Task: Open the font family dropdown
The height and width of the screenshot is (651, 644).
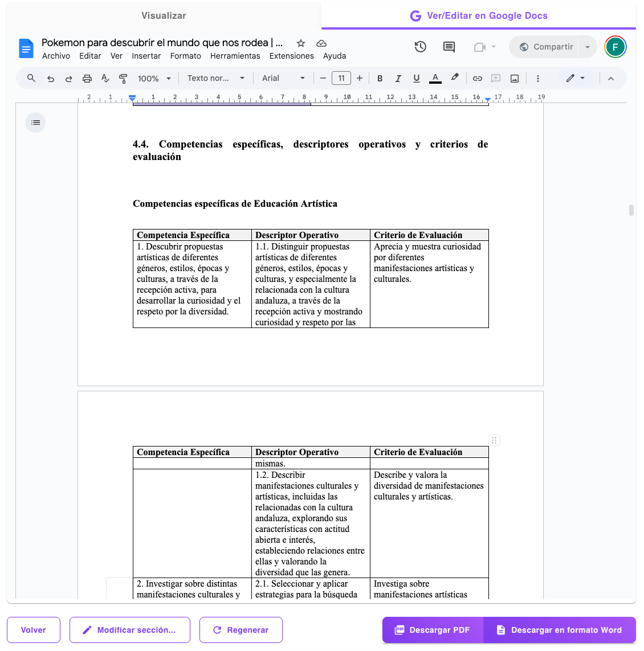Action: [x=283, y=78]
